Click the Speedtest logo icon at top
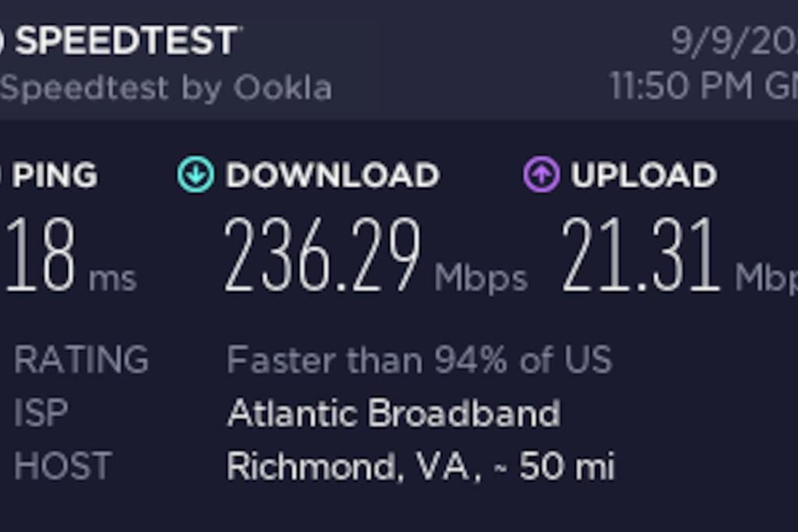Image resolution: width=798 pixels, height=532 pixels. point(2,40)
